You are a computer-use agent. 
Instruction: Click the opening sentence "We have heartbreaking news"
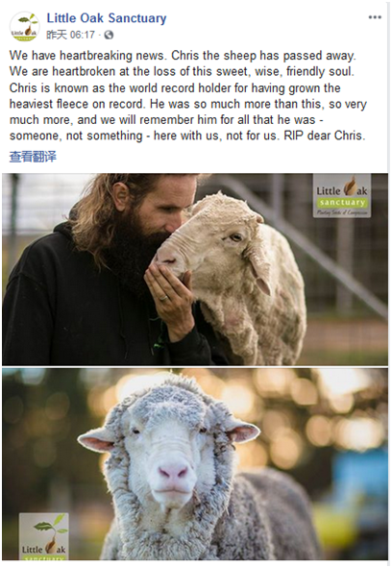pos(88,56)
